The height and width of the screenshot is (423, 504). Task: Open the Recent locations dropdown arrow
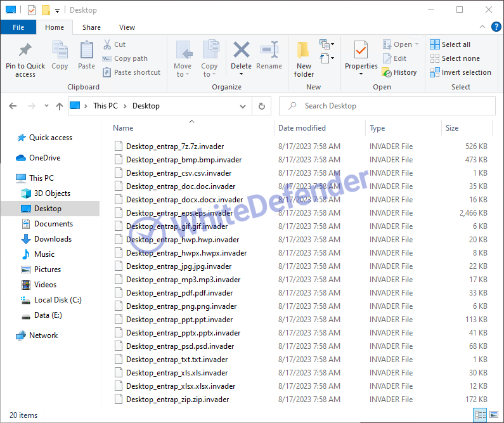[47, 105]
